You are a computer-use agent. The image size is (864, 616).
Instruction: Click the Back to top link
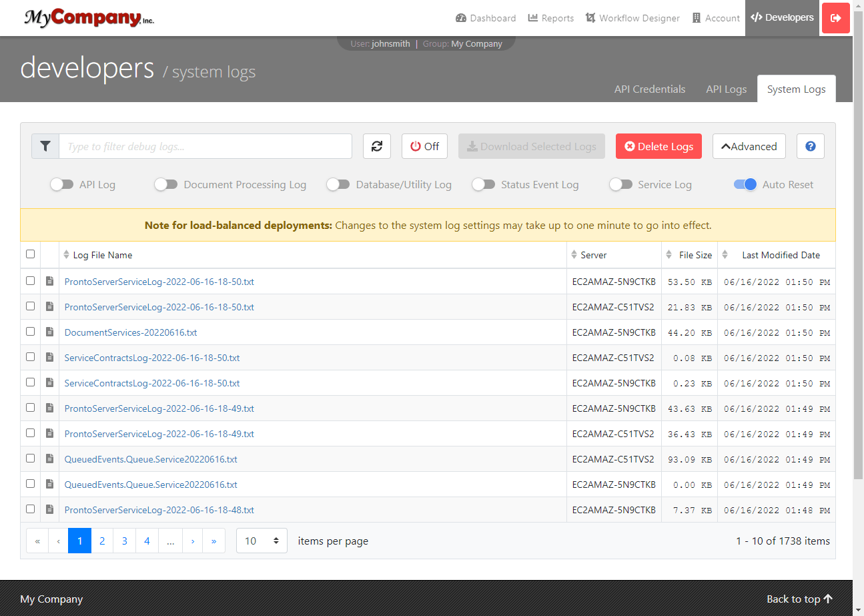tap(799, 599)
